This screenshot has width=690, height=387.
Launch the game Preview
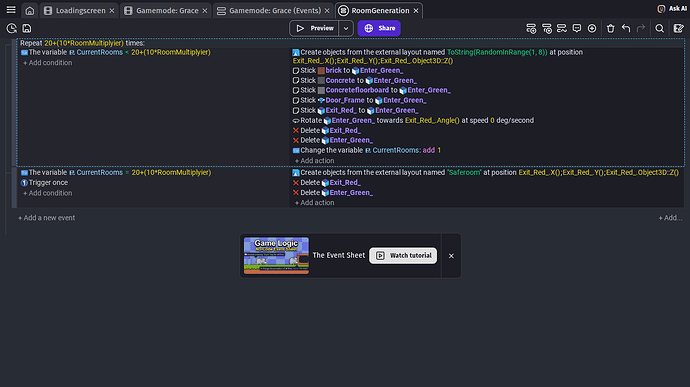[314, 28]
